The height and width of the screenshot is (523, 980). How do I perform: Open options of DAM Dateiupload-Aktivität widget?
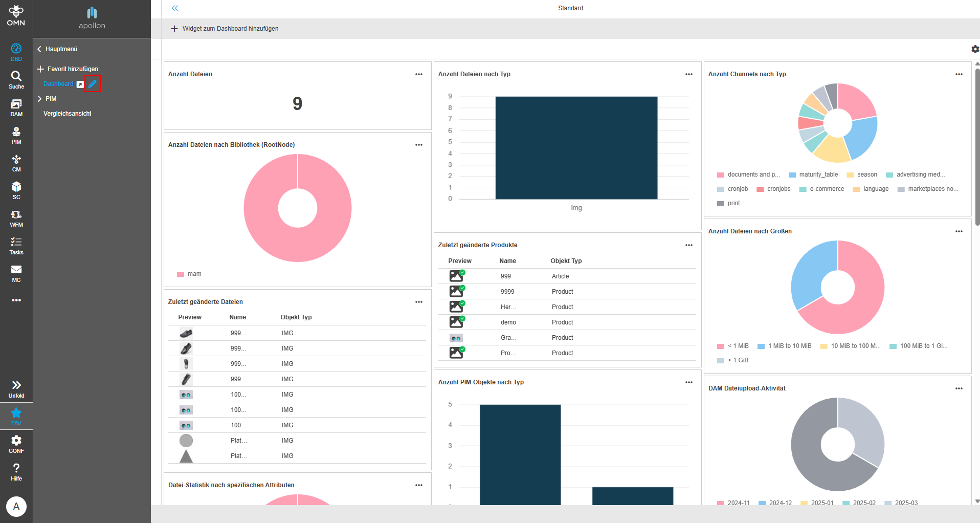[959, 388]
